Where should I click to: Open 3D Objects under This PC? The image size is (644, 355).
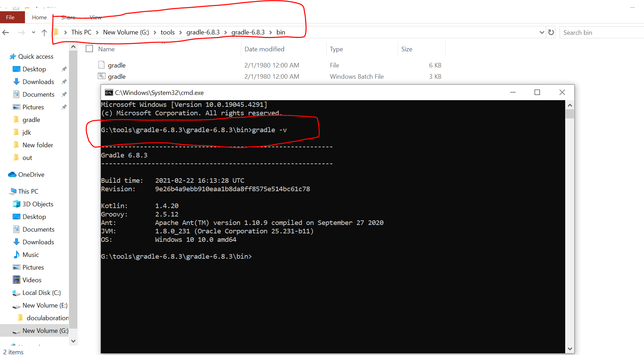click(38, 204)
